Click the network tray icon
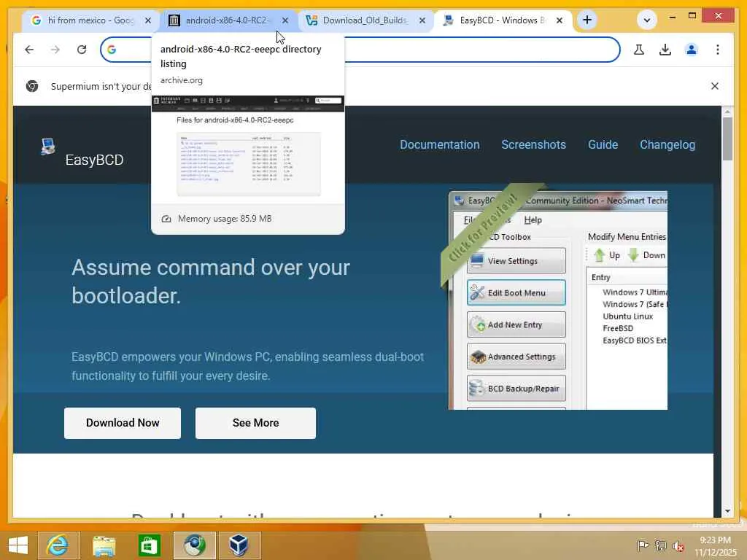747x560 pixels. [x=661, y=545]
